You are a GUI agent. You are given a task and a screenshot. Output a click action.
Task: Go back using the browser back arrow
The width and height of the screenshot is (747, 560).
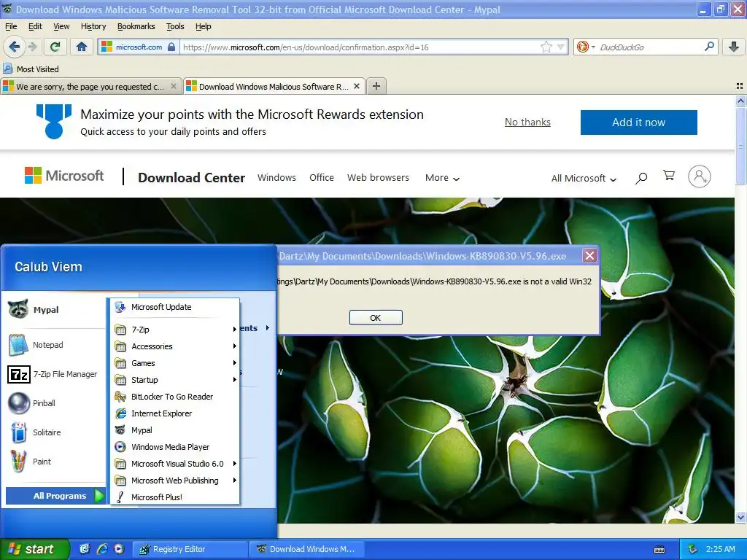(14, 47)
